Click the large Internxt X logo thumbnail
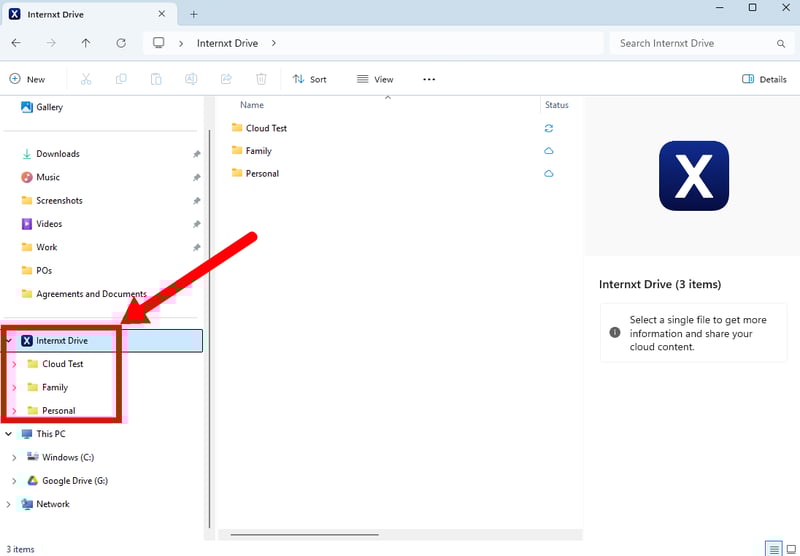 tap(693, 176)
